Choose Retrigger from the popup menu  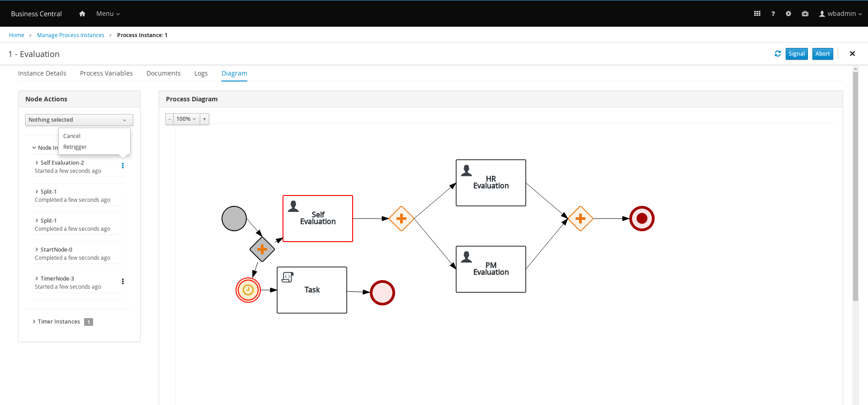(x=75, y=147)
